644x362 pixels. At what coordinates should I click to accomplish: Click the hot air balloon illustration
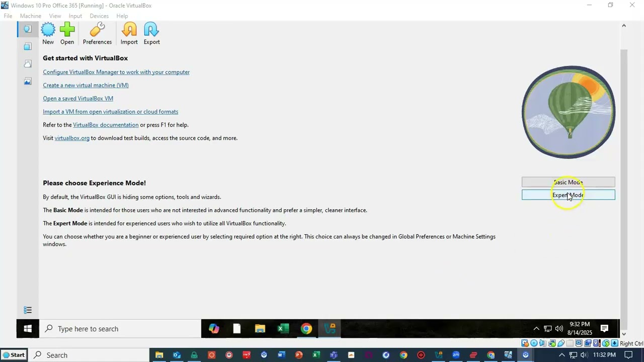[x=569, y=112]
